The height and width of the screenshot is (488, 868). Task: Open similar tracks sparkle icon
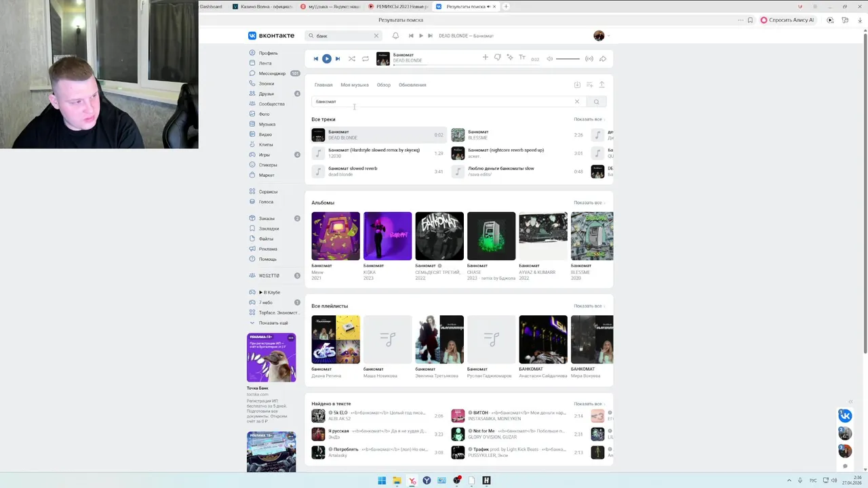point(510,58)
